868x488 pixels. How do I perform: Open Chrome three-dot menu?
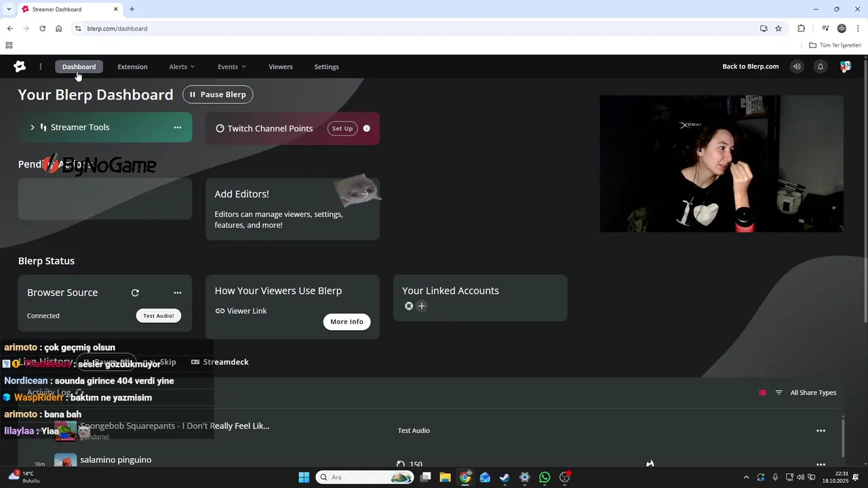click(858, 28)
